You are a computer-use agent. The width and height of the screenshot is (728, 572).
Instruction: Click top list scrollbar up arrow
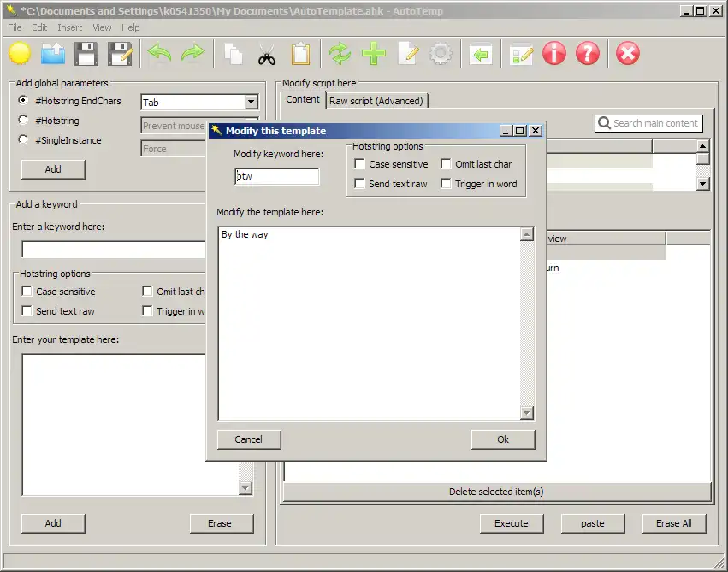pyautogui.click(x=703, y=146)
